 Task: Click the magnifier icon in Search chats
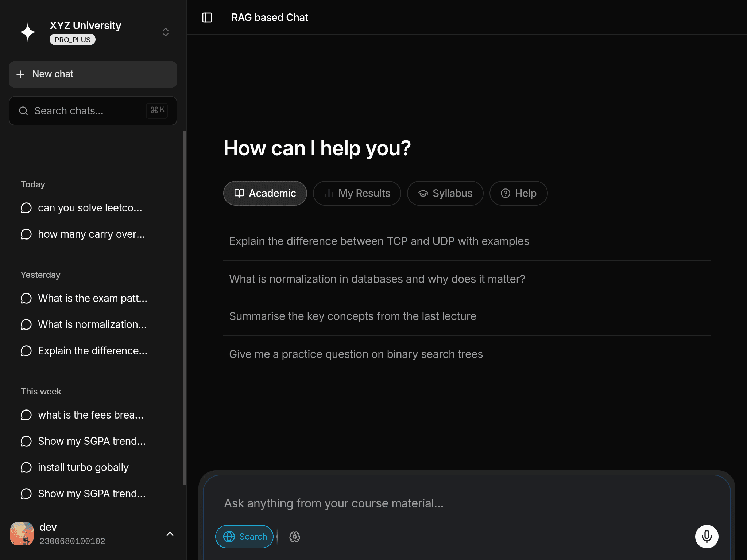pyautogui.click(x=23, y=111)
